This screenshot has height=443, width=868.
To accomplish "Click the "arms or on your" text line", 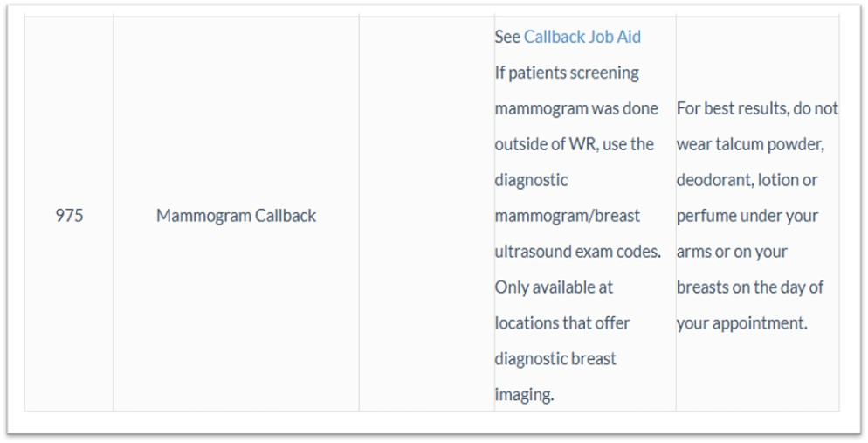I will (732, 252).
